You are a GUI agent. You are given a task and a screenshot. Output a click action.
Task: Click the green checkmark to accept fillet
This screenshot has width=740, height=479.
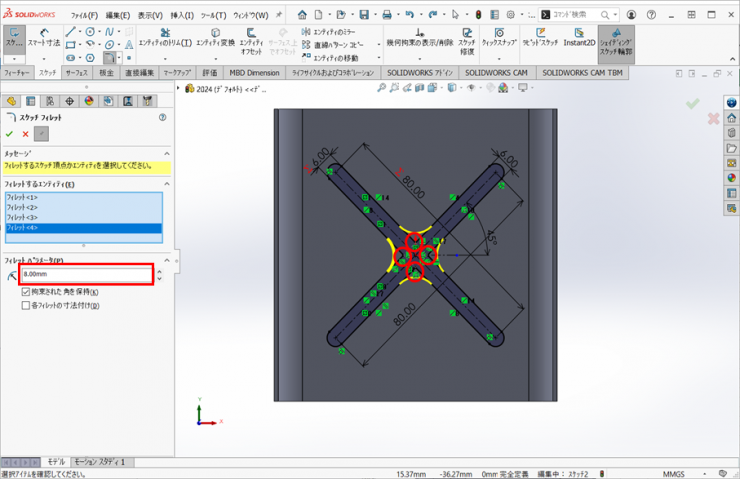click(10, 134)
